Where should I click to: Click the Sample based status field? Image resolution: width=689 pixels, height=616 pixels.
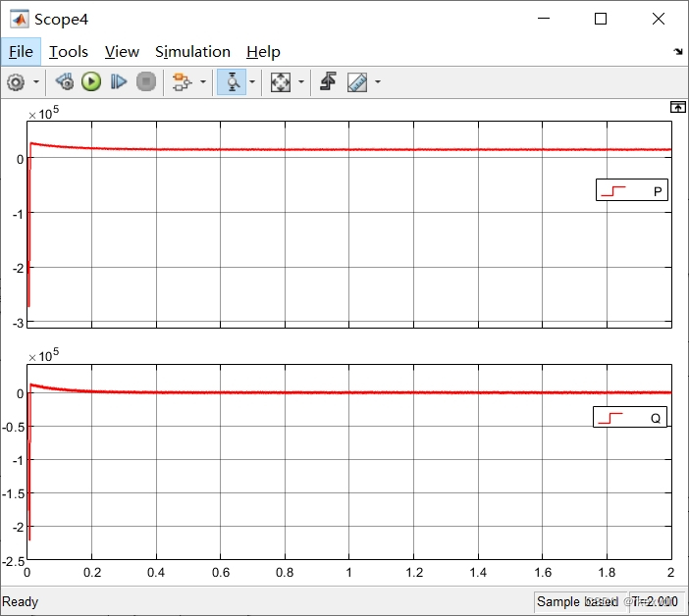(580, 601)
